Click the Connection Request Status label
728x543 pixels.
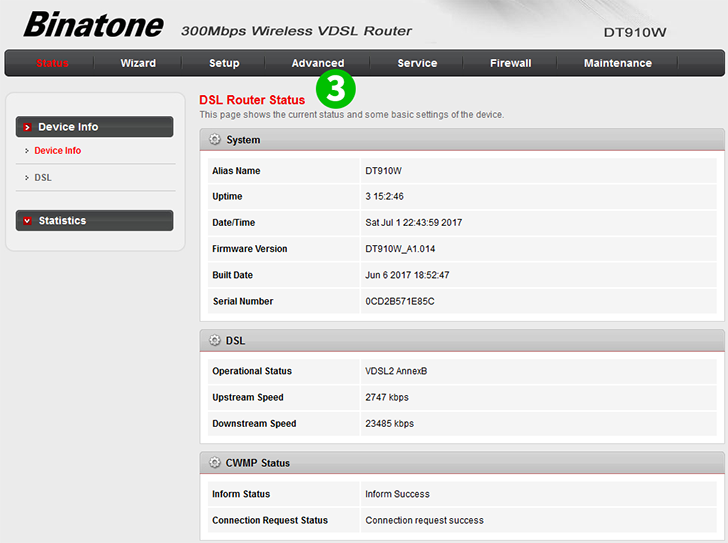270,520
